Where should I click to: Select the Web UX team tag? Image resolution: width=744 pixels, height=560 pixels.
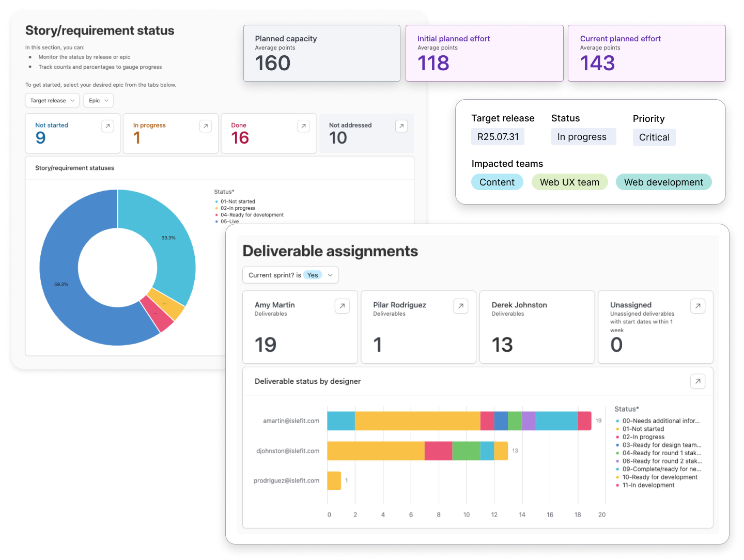click(570, 182)
